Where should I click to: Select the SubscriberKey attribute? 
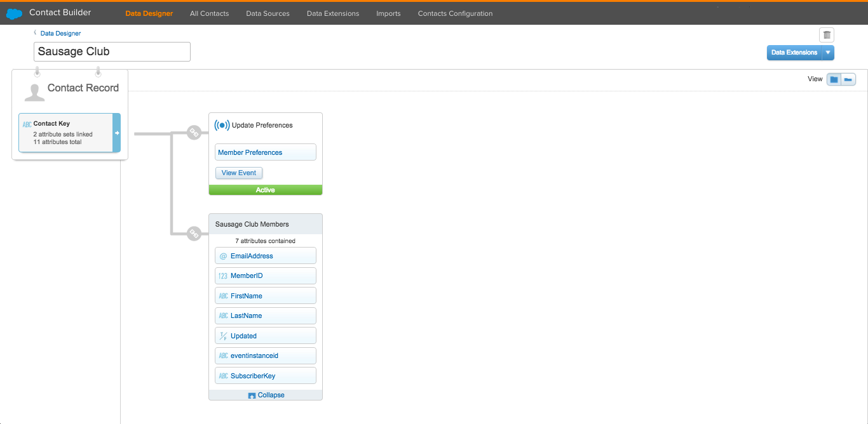coord(266,376)
